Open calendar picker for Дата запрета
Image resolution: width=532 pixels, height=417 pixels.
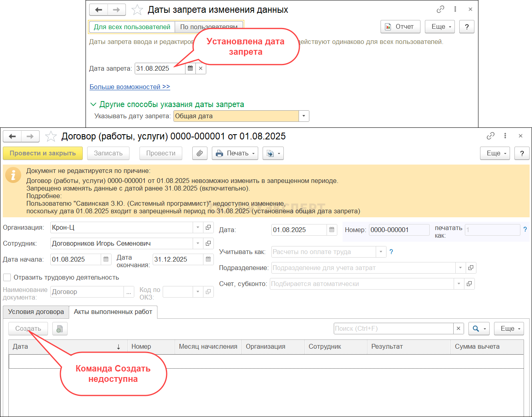[x=190, y=69]
